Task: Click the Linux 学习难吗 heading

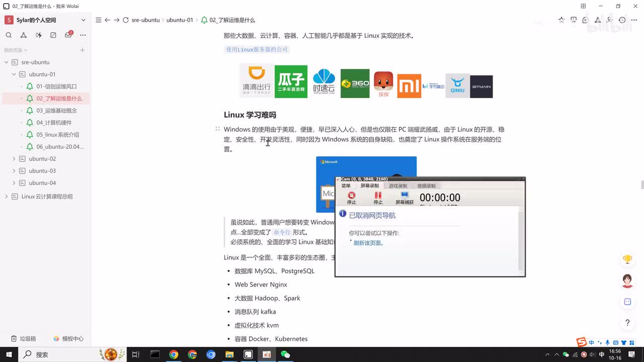Action: coord(250,115)
